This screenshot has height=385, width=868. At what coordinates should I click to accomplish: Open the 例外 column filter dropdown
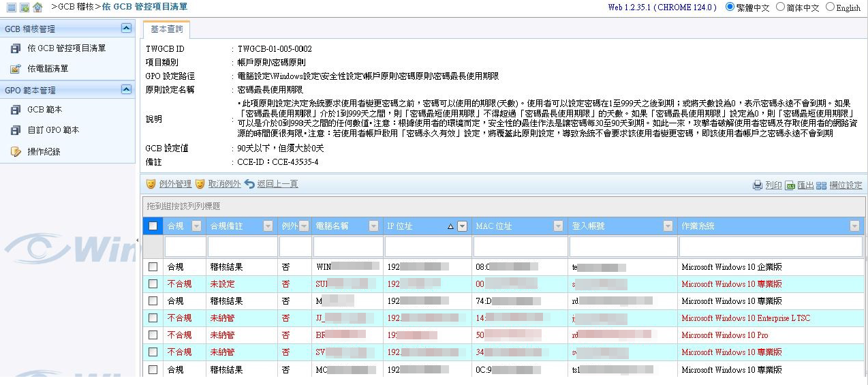point(305,226)
